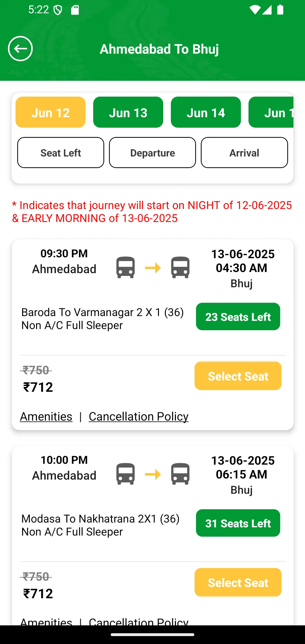The width and height of the screenshot is (305, 644).
Task: Tap yellow arrow on 09:30 PM trip
Action: (153, 267)
